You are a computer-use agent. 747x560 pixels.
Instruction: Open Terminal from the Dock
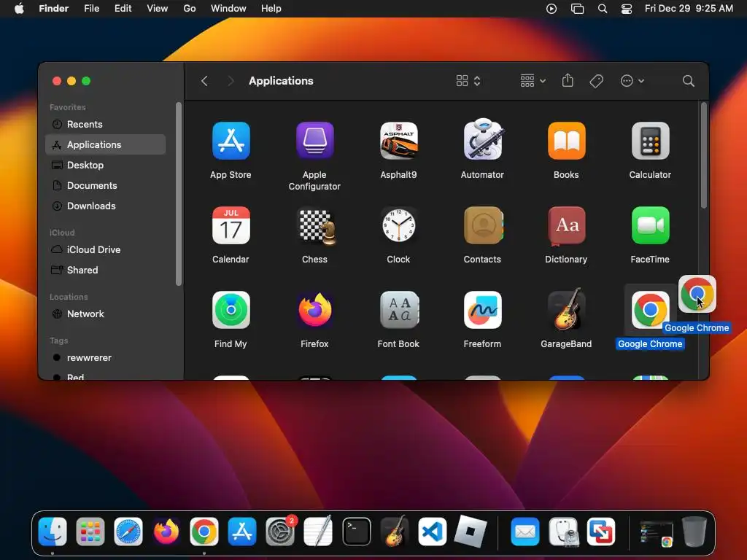pos(356,532)
